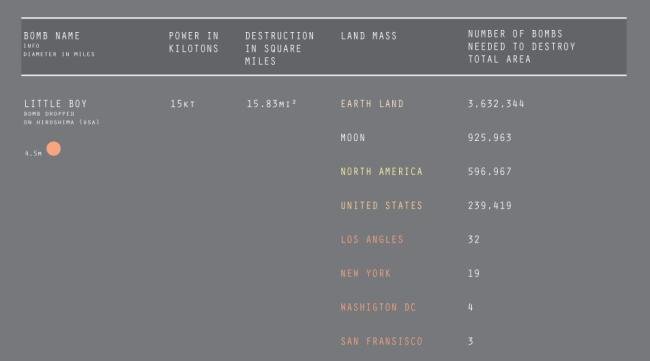Click the 15KT power value
This screenshot has width=650, height=361.
[182, 104]
